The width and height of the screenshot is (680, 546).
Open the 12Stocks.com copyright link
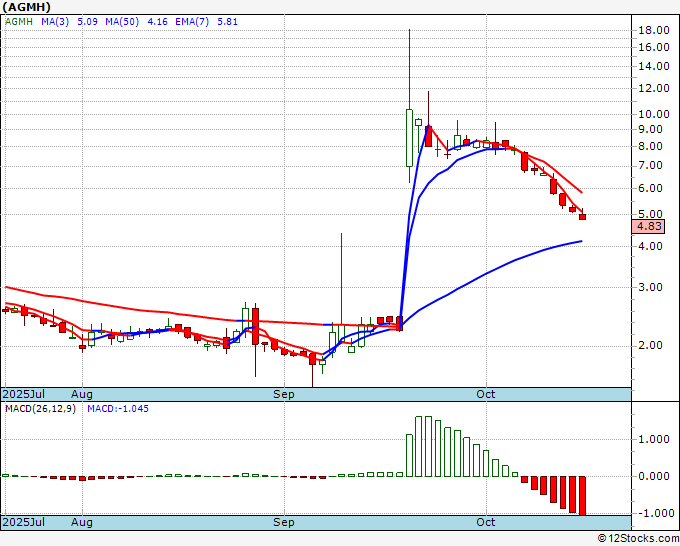tap(638, 539)
